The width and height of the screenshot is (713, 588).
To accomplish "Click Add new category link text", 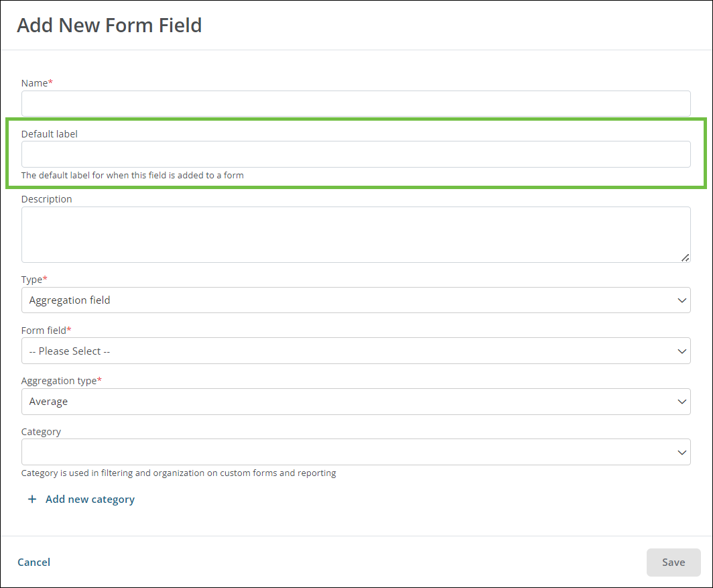I will tap(90, 499).
